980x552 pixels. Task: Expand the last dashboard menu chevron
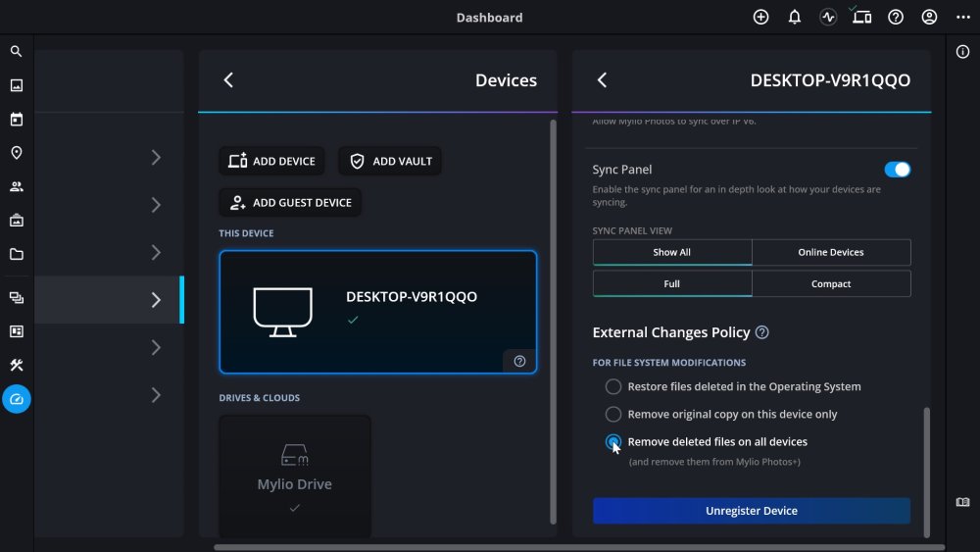[156, 395]
